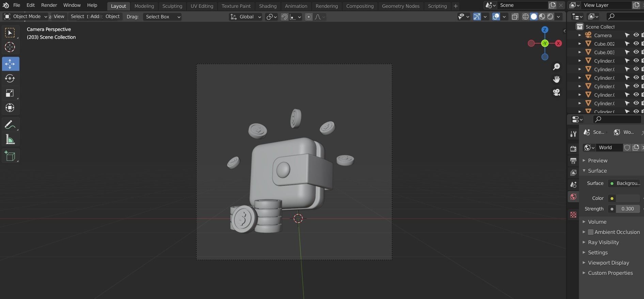Open the World properties tab
The image size is (644, 299).
[x=574, y=197]
